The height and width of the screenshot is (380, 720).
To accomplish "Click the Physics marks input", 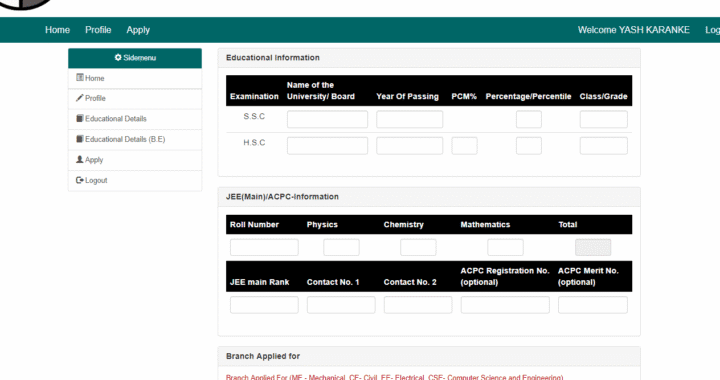I will tap(341, 247).
